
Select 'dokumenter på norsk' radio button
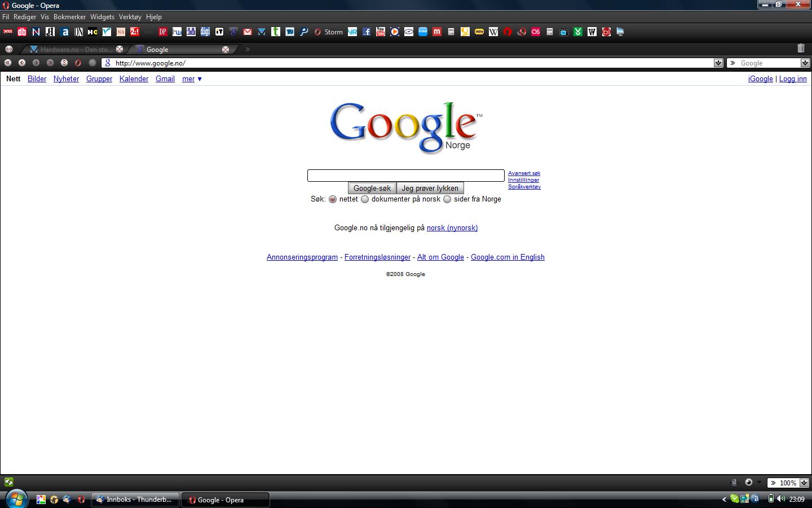365,199
